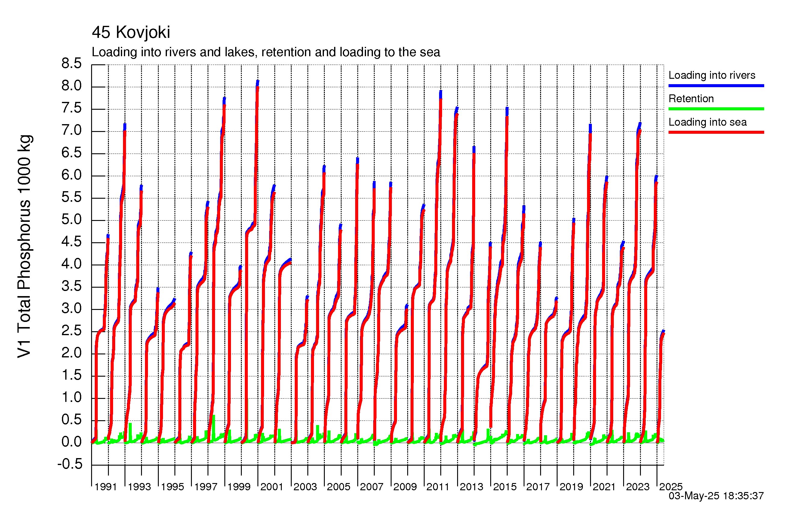This screenshot has width=812, height=511.
Task: Click the timestamp '03-May-25 18:35:37'
Action: click(x=716, y=496)
